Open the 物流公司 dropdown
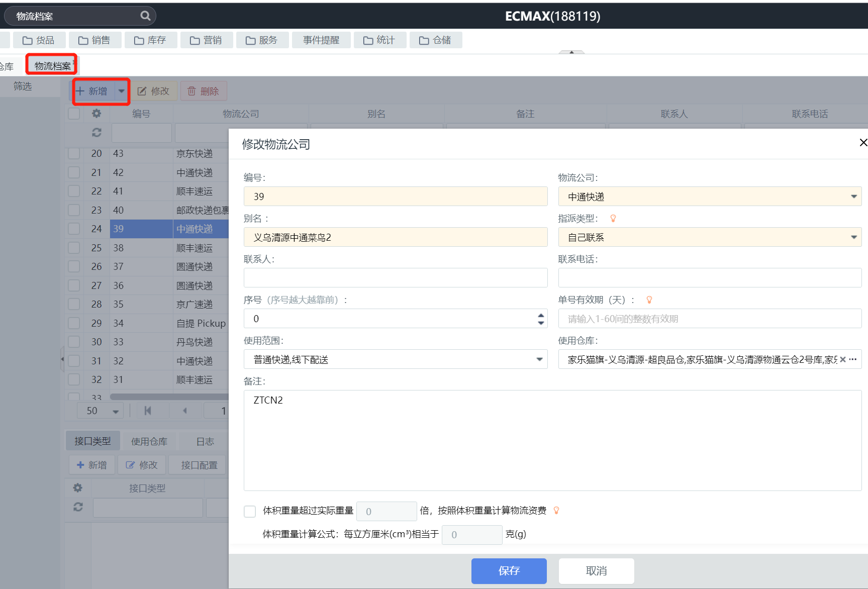 point(710,197)
